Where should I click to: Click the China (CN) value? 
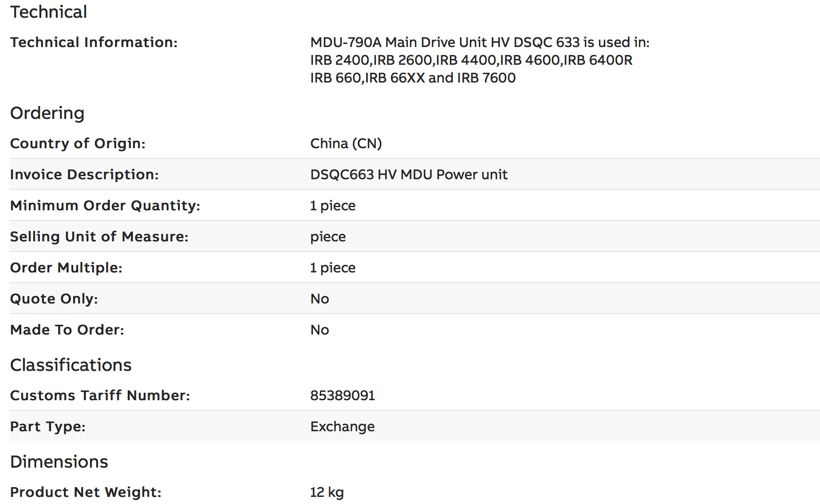tap(346, 143)
